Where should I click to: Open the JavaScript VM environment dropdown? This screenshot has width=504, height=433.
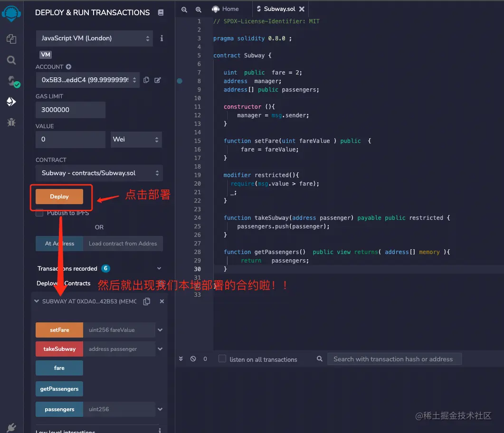coord(95,38)
